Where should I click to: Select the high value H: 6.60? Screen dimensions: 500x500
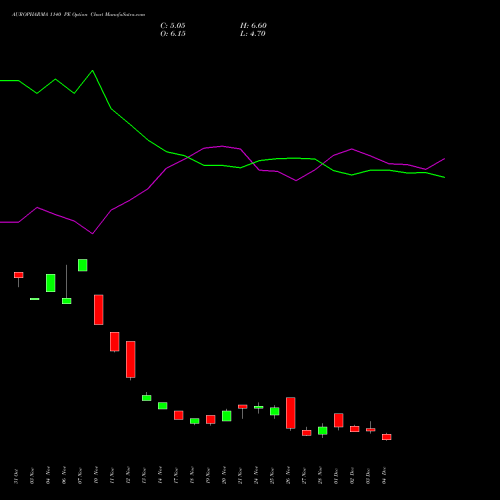pyautogui.click(x=253, y=26)
